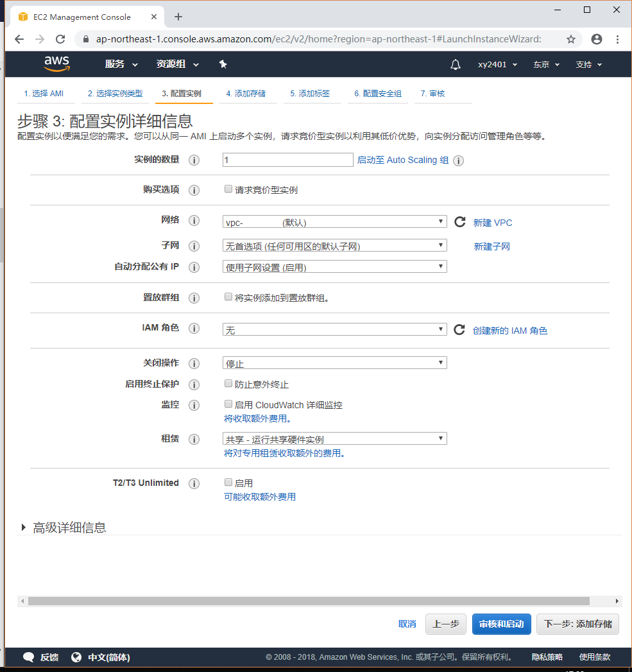Click info icon next to 子网
The height and width of the screenshot is (672, 632).
click(x=194, y=246)
